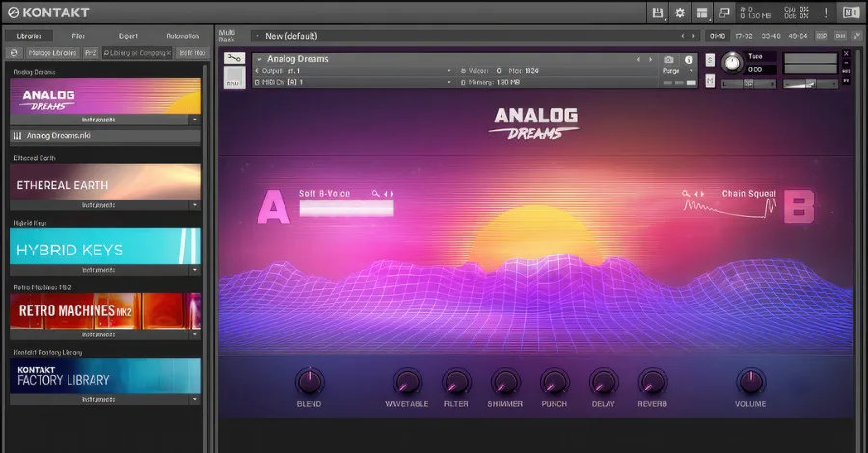Select sound layer B

point(800,206)
